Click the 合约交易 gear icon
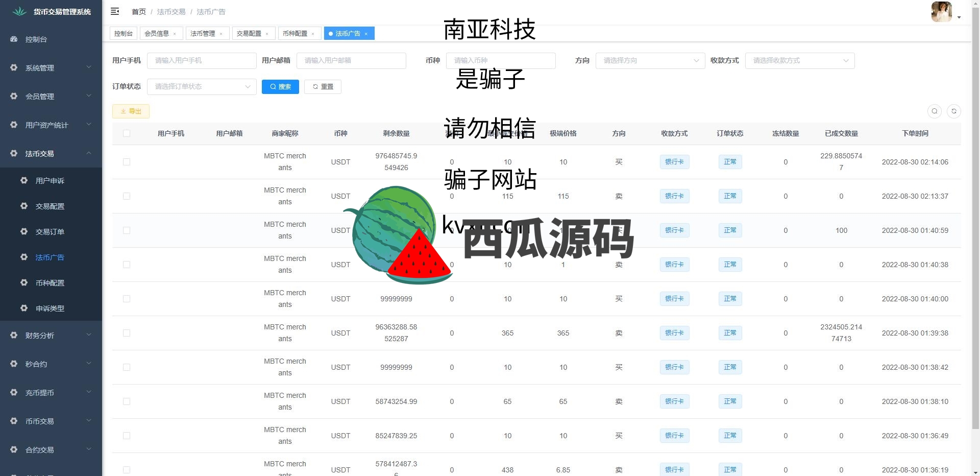Viewport: 980px width, 476px height. click(x=14, y=449)
